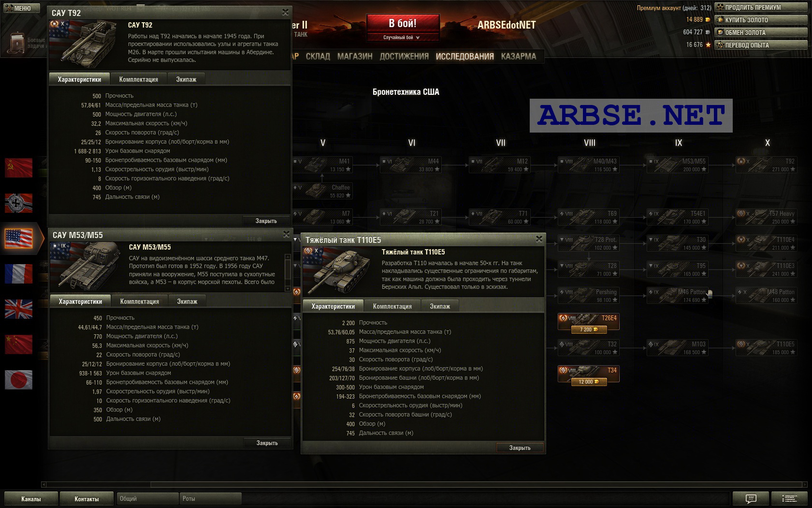Click Закрыть in the САУ T92 window
This screenshot has height=508, width=812.
pyautogui.click(x=266, y=221)
